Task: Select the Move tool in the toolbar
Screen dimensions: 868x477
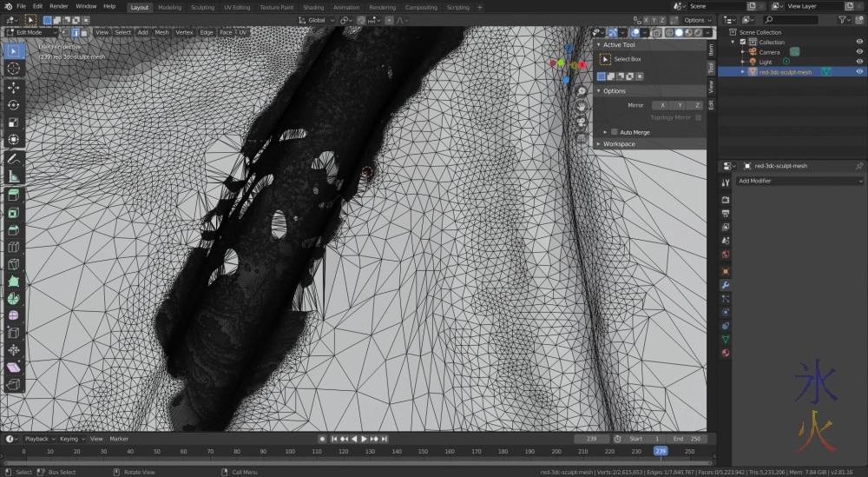Action: (x=14, y=88)
